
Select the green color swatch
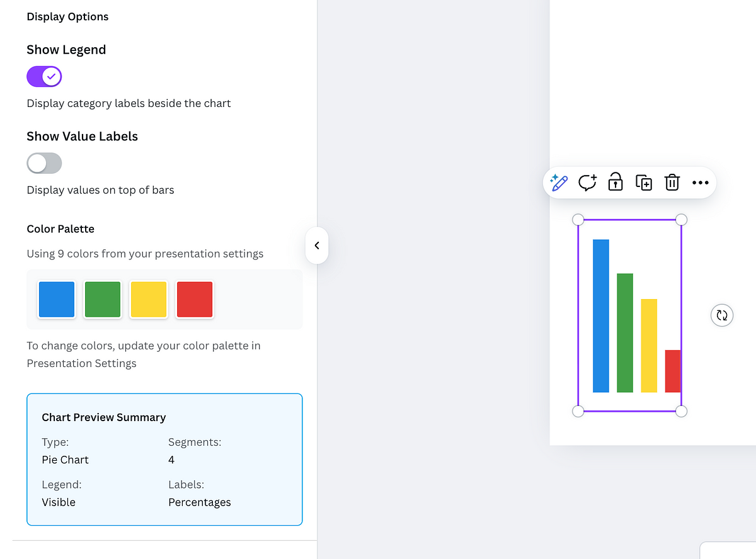click(x=103, y=300)
